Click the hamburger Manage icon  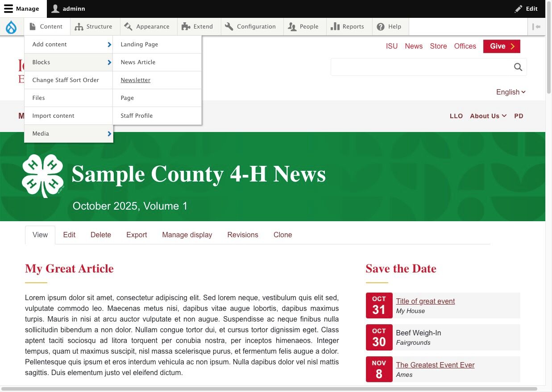pos(8,8)
